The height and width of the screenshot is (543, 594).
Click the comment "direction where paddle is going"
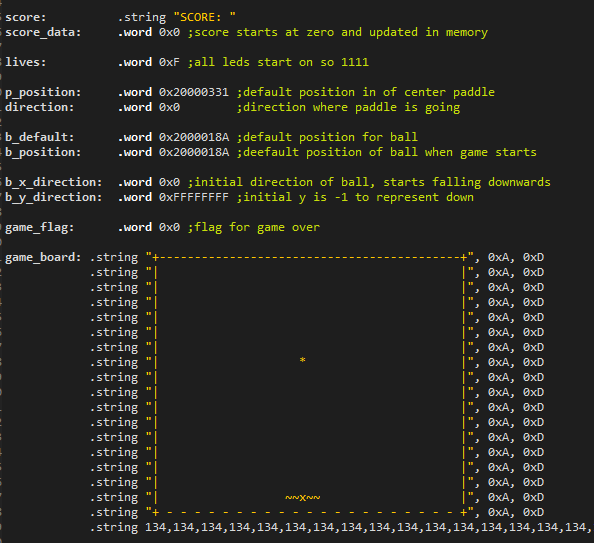tap(349, 108)
